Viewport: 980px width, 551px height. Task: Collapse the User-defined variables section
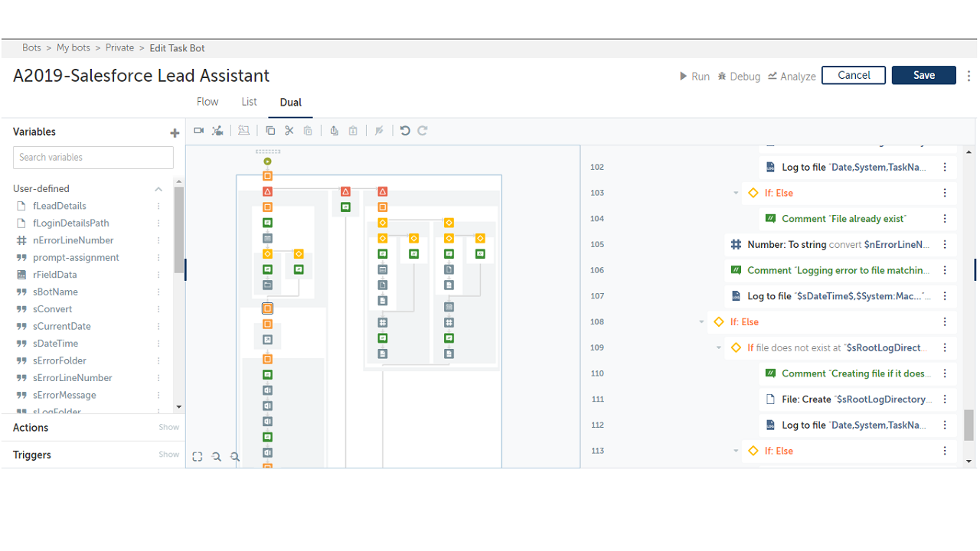pyautogui.click(x=158, y=189)
